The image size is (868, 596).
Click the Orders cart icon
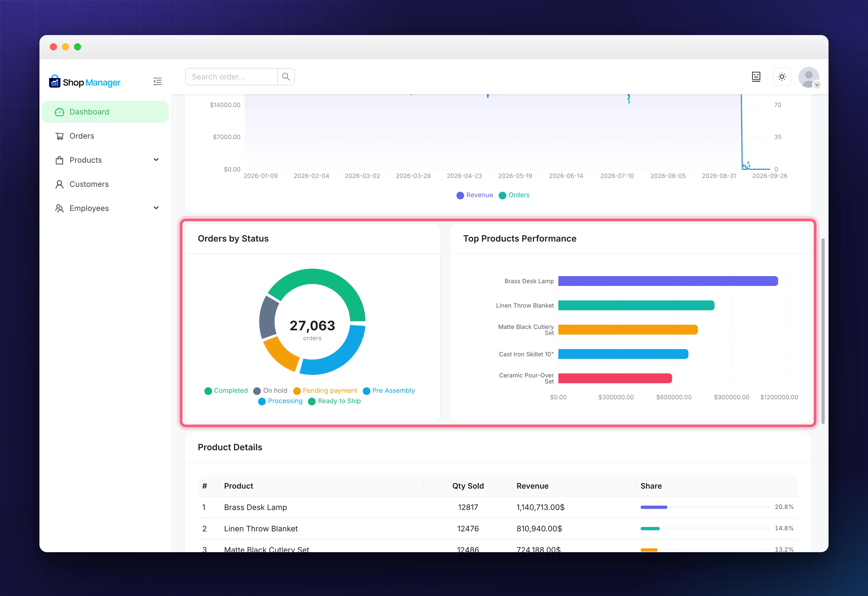59,136
